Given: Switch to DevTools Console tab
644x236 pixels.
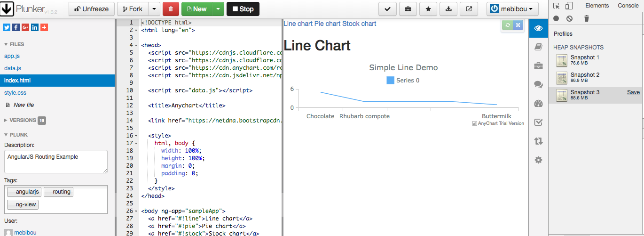Looking at the screenshot, I should coord(628,6).
